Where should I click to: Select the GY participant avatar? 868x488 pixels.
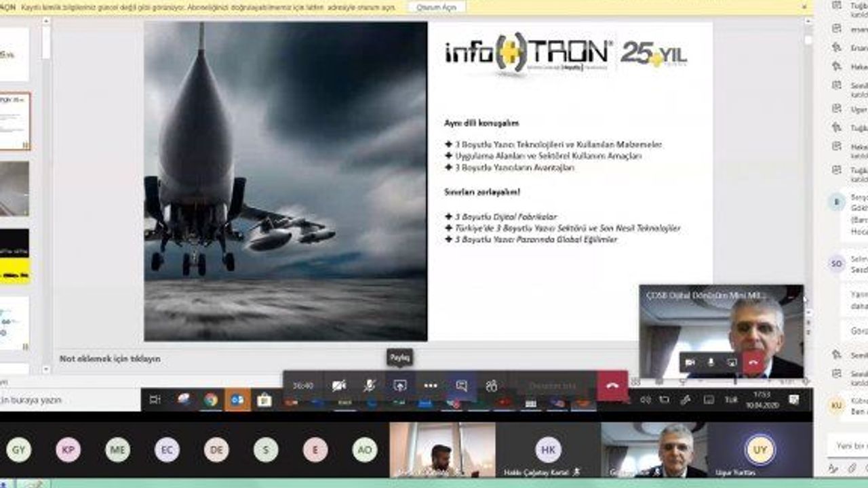pos(18,449)
